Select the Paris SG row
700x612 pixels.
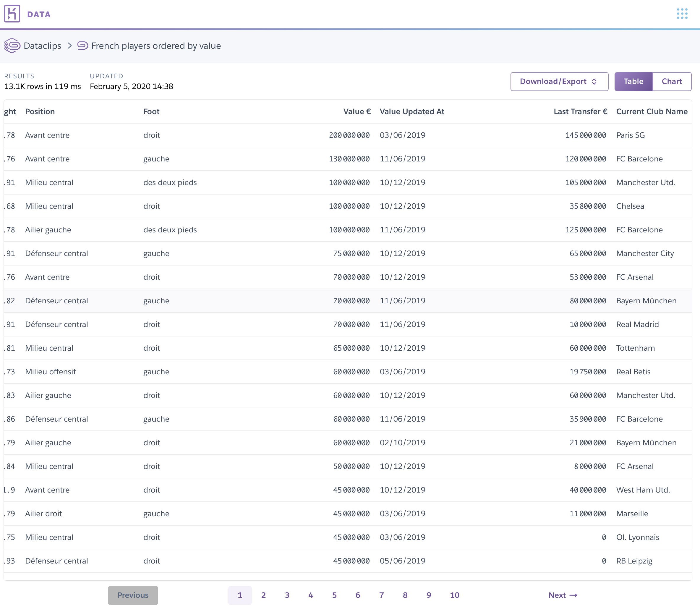[630, 135]
